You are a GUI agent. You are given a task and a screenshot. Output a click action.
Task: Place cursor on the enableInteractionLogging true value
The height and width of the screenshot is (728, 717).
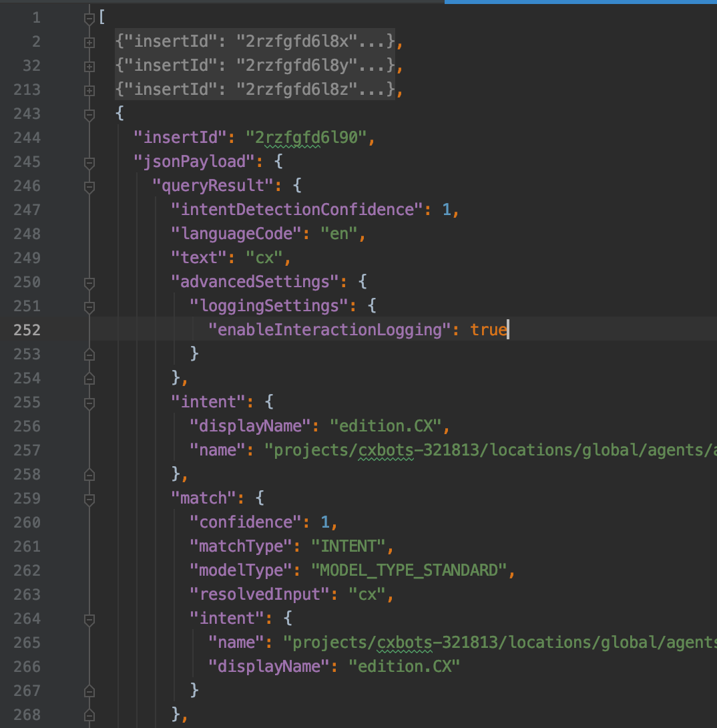tap(488, 330)
